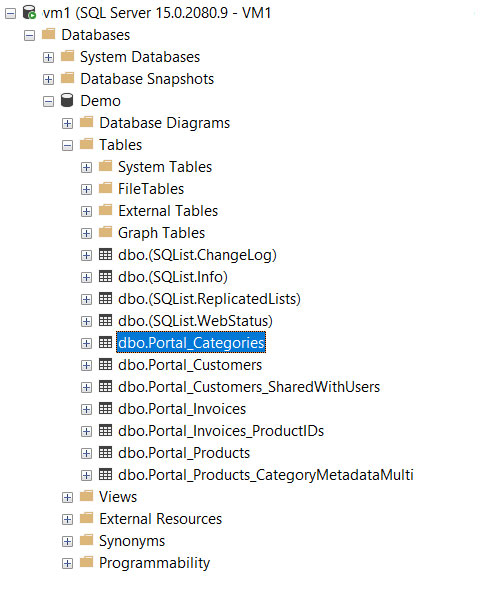
Task: Select dbo.(SQList.ChangeLog) table name
Action: (x=197, y=255)
